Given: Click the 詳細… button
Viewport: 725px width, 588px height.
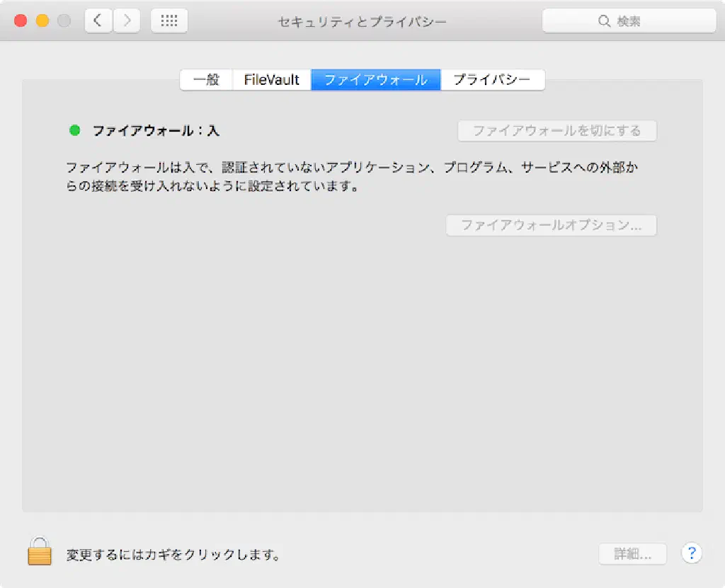Looking at the screenshot, I should coord(632,554).
